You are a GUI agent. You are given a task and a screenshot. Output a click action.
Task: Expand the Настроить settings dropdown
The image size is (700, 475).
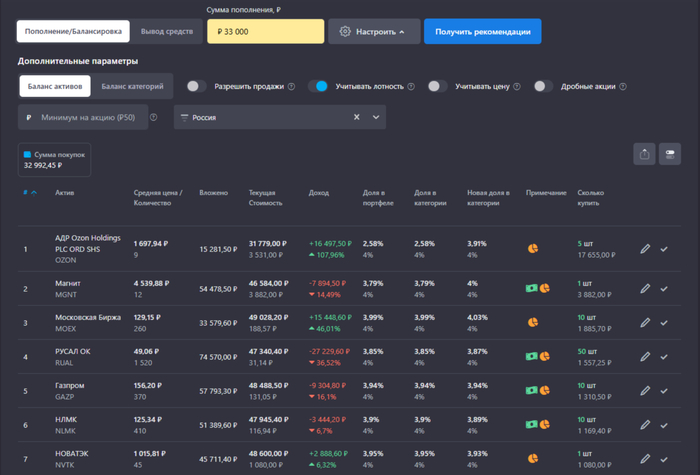coord(374,32)
